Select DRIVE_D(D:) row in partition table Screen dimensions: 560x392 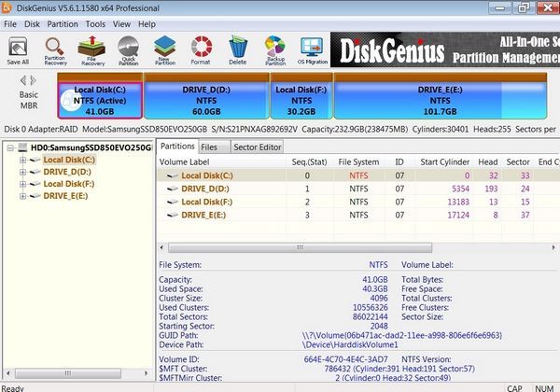coord(358,189)
